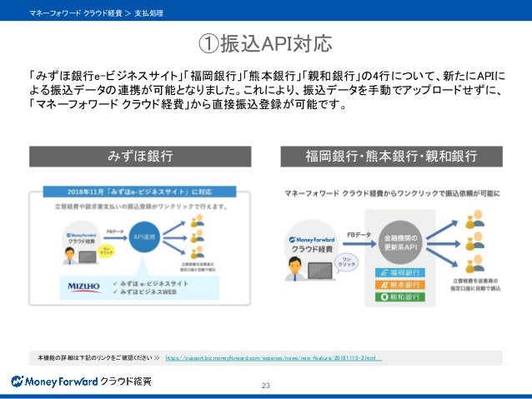Click the blue API連携 circle
This screenshot has height=399, width=532.
(x=144, y=237)
